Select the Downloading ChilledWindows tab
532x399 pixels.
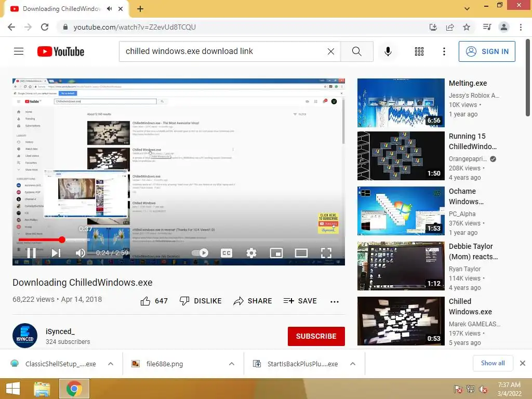pos(61,9)
